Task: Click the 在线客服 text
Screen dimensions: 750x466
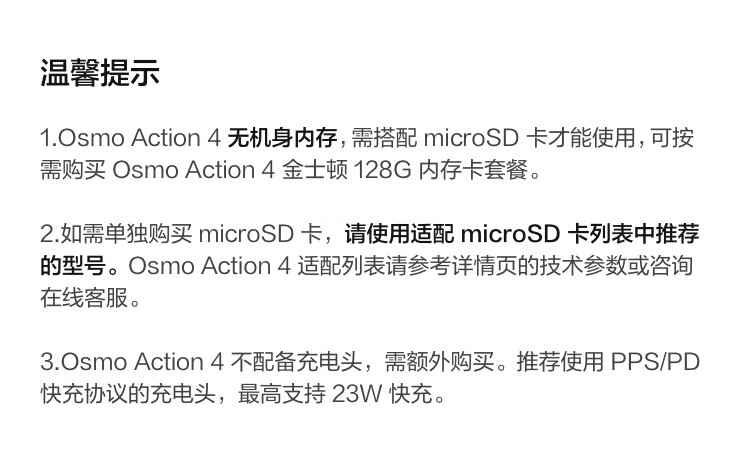Action: [x=84, y=298]
